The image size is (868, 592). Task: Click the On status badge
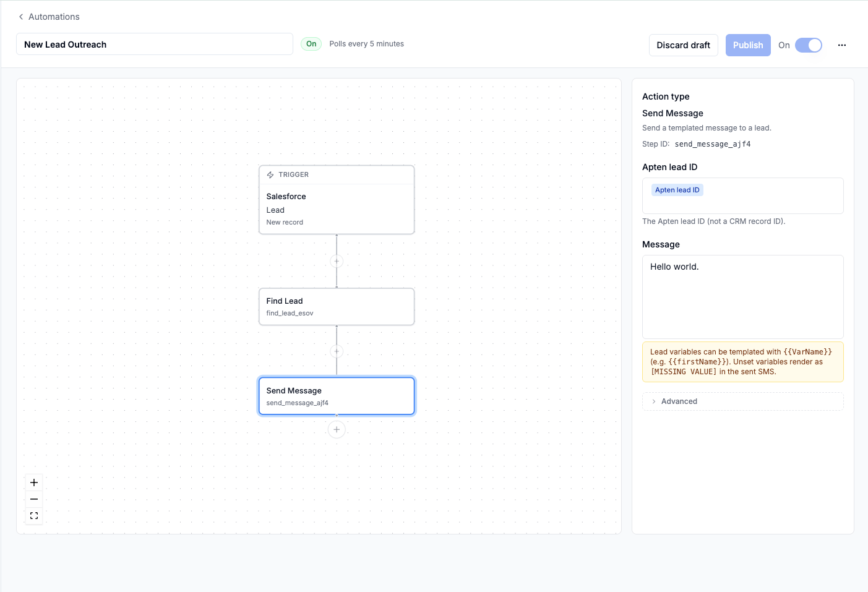311,44
